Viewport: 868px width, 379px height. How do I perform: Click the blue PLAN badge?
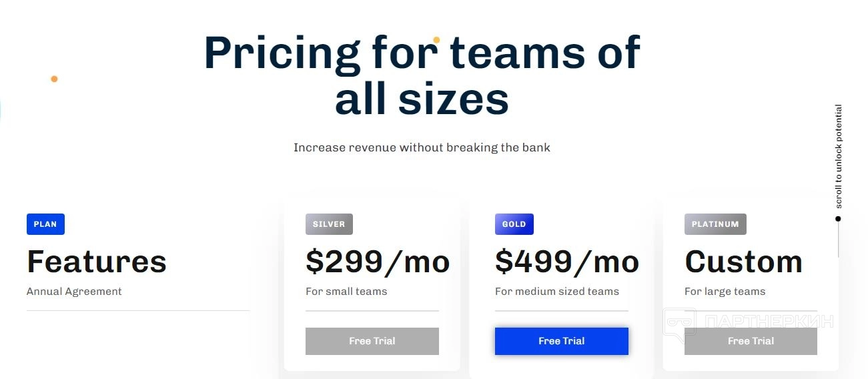click(45, 224)
